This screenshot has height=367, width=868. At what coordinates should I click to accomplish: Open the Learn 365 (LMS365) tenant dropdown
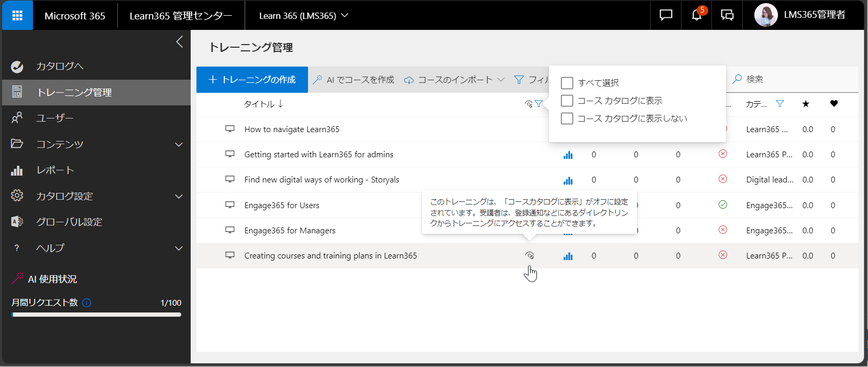coord(304,16)
